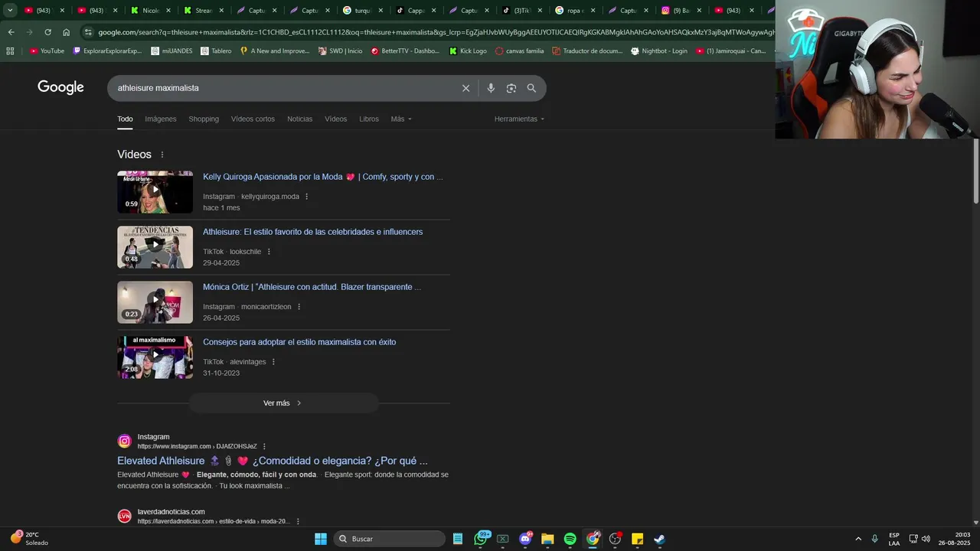Play the 2:08 maximalismo video thumbnail
The image size is (980, 551).
click(155, 357)
